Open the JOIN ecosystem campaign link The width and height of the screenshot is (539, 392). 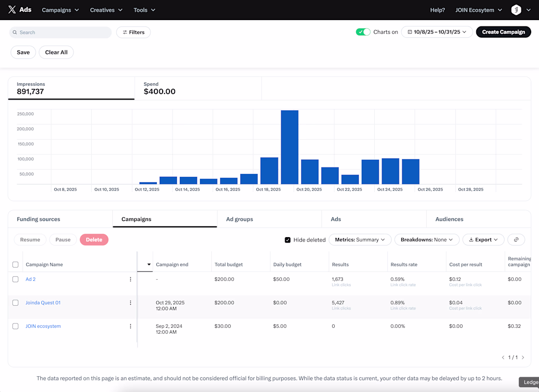coord(43,326)
